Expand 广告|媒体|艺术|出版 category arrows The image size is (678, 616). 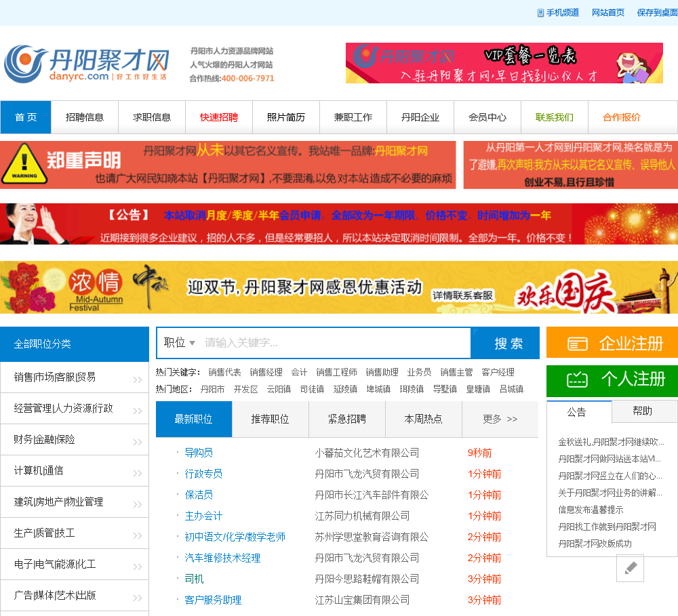138,598
